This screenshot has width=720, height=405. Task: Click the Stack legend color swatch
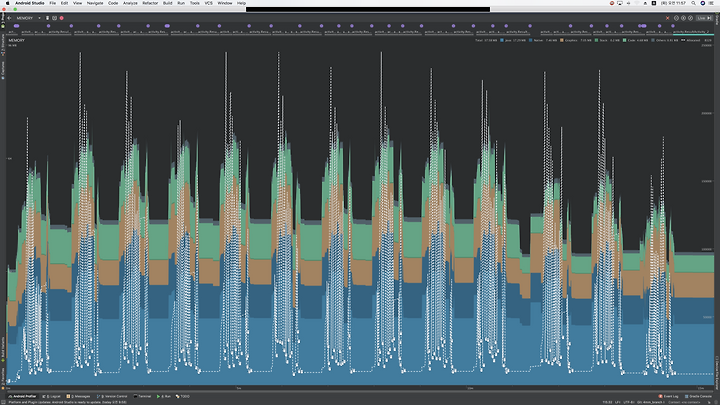596,40
